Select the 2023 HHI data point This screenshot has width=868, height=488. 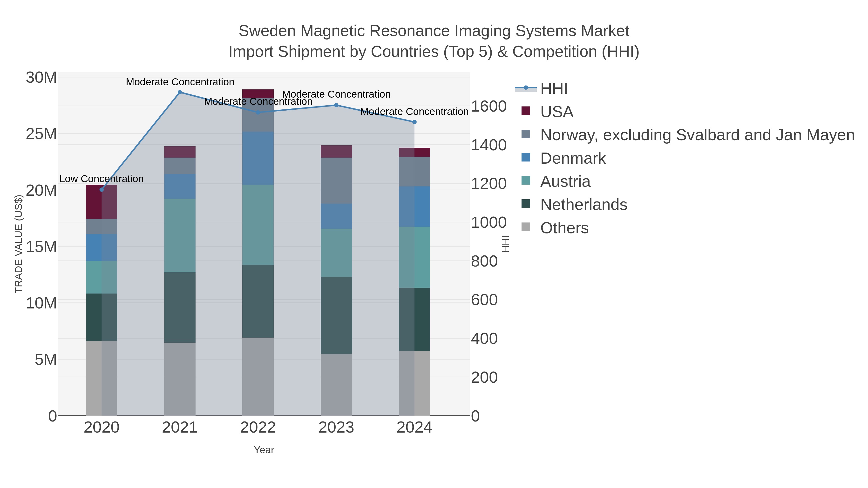(336, 105)
